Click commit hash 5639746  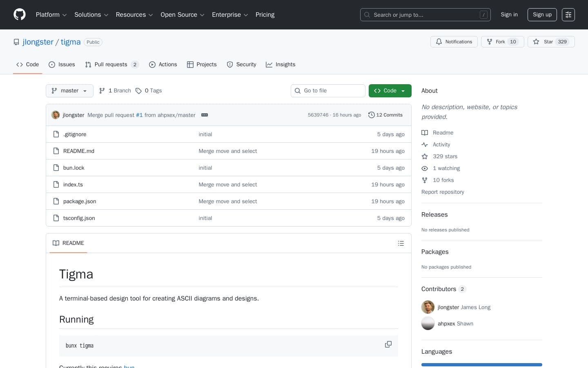tap(318, 115)
